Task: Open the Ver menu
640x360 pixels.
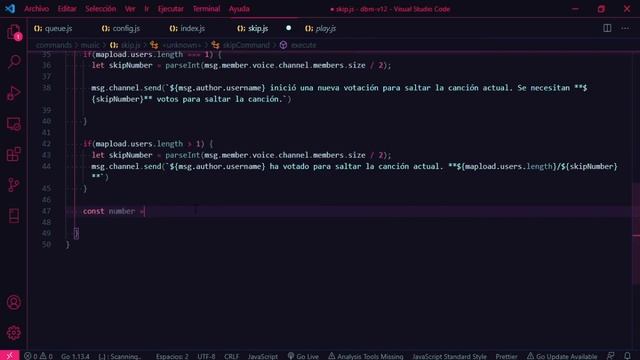Action: [130, 9]
